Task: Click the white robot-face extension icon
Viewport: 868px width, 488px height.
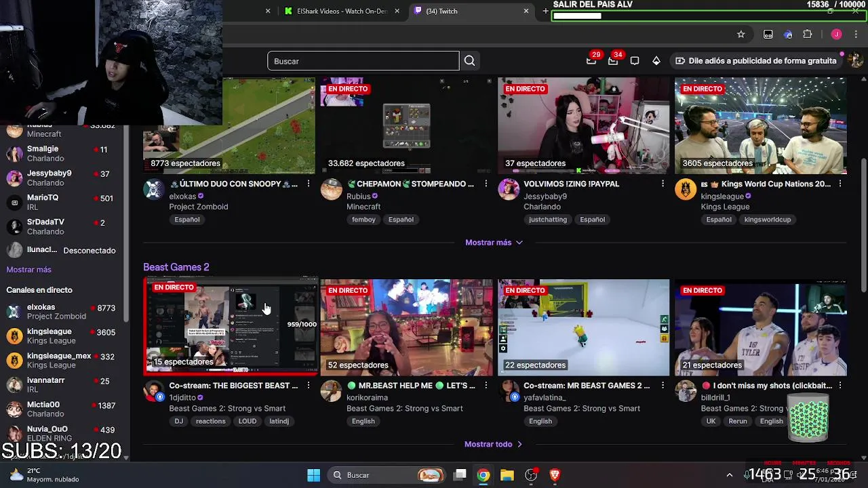Action: [768, 35]
